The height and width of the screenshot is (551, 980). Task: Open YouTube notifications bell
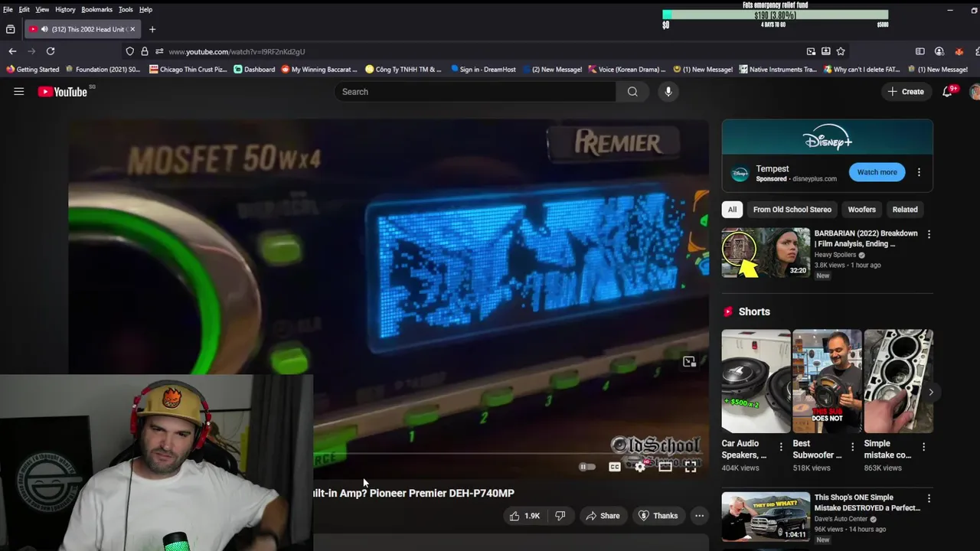pos(948,91)
